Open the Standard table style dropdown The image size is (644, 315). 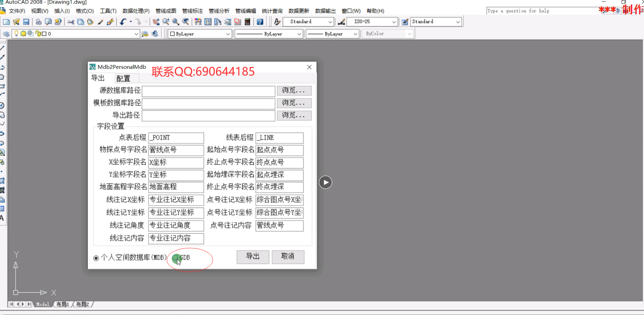tap(458, 22)
